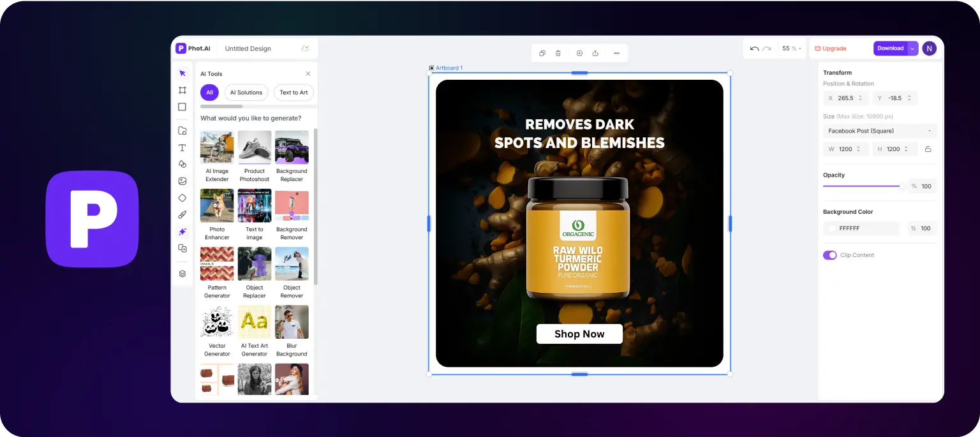Click the width W stepper arrows

coord(859,149)
